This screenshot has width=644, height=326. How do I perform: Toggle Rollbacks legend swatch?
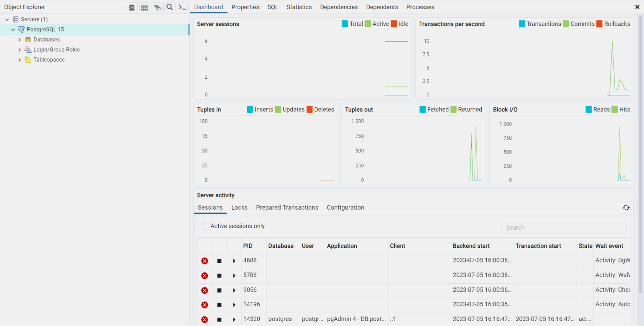tap(599, 24)
